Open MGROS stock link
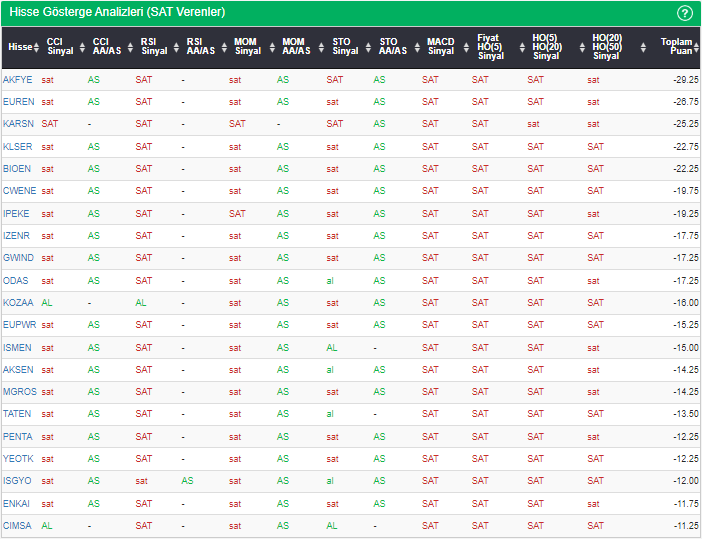Image resolution: width=702 pixels, height=539 pixels. click(20, 392)
